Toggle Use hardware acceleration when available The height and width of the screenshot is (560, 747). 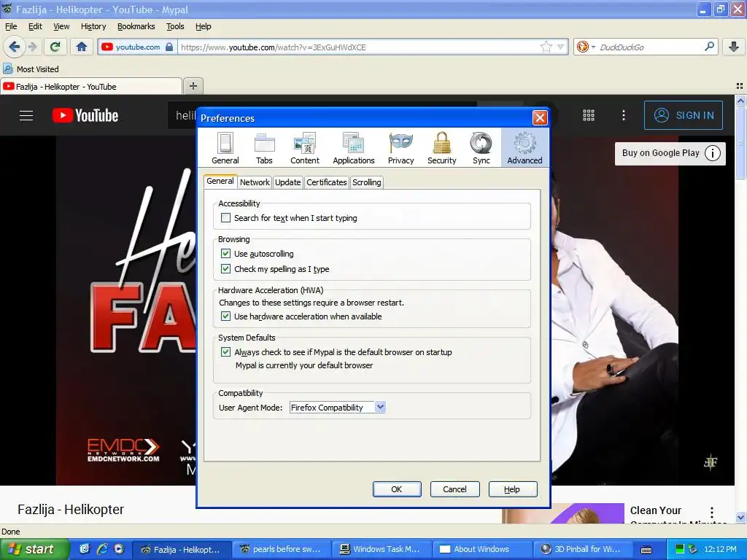(x=226, y=316)
